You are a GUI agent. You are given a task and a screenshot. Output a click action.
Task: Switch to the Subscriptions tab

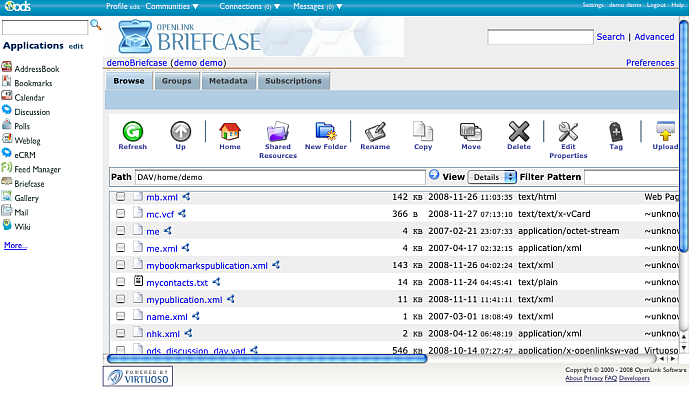pyautogui.click(x=293, y=81)
